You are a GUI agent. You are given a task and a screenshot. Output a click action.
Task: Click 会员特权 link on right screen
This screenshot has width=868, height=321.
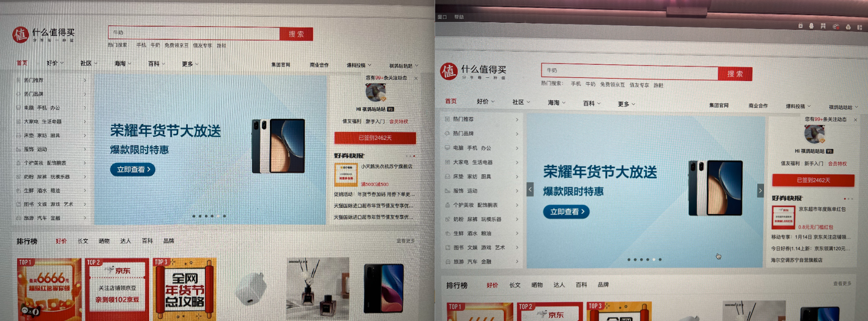tap(837, 163)
